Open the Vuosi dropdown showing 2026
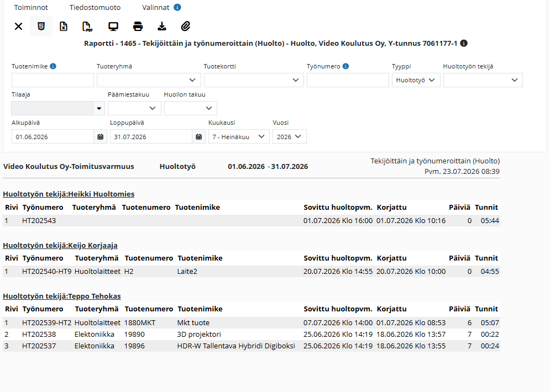This screenshot has width=550, height=392. [x=290, y=136]
